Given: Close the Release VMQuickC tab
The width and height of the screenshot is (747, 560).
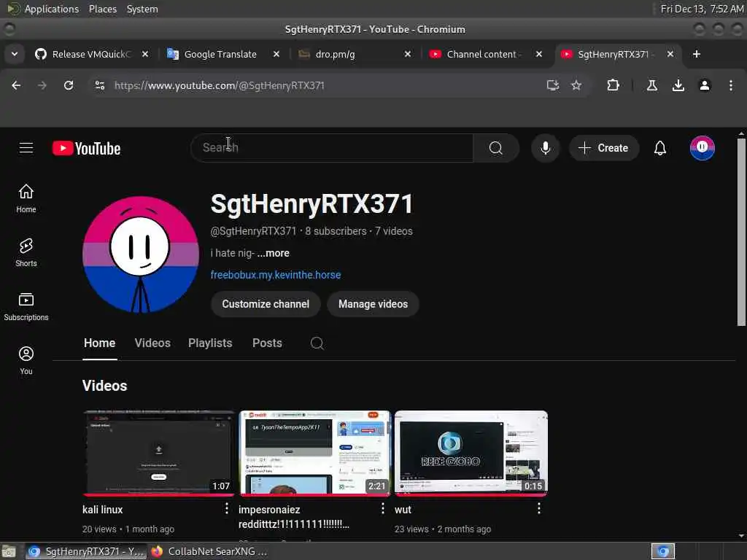Looking at the screenshot, I should point(145,54).
